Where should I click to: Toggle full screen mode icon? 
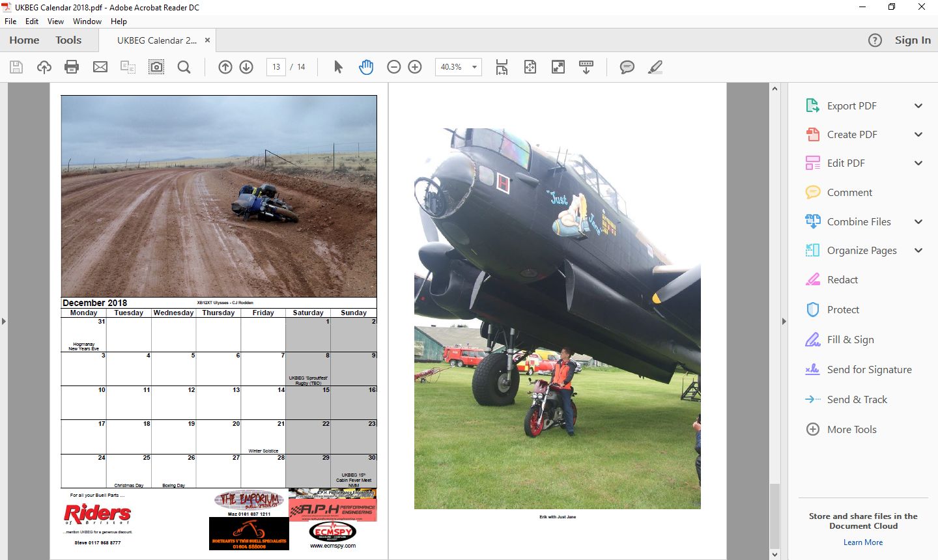click(x=558, y=67)
